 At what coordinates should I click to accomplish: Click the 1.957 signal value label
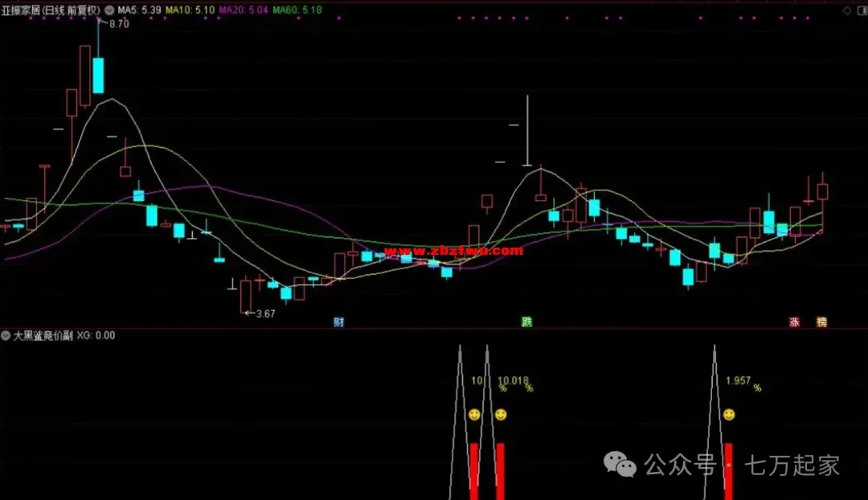(738, 381)
